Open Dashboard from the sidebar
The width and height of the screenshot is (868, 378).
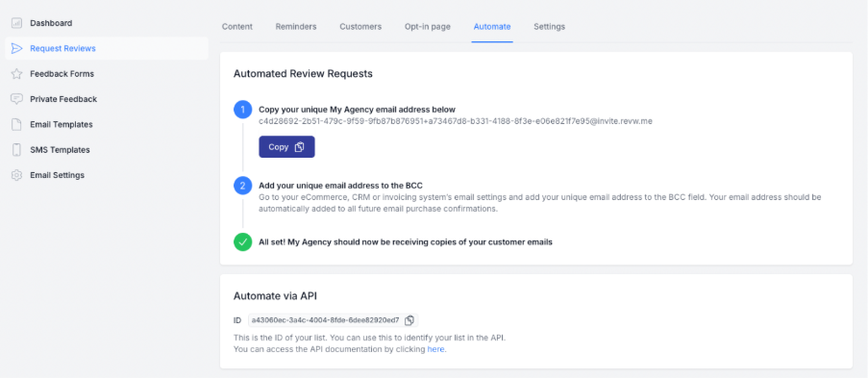pos(51,23)
